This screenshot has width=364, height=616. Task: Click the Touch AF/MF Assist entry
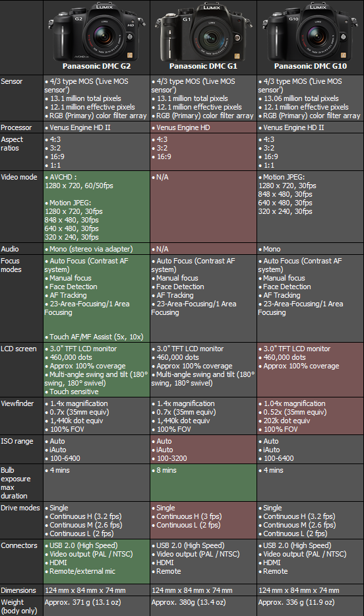[94, 337]
